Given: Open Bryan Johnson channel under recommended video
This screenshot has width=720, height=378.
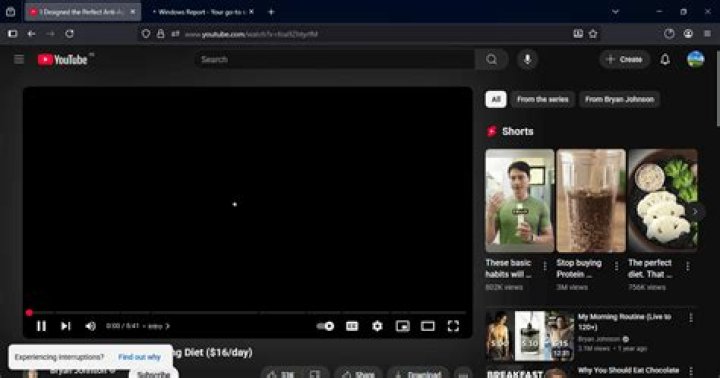Looking at the screenshot, I should (x=599, y=339).
